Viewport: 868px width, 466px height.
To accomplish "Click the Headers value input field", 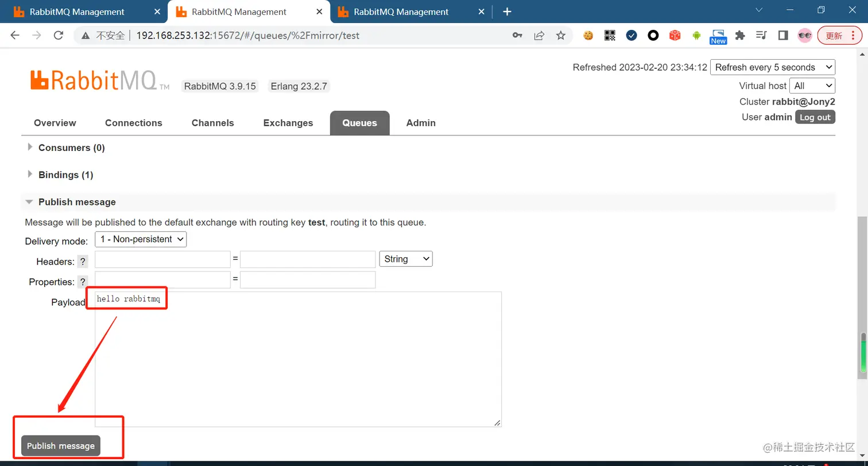I will point(308,259).
